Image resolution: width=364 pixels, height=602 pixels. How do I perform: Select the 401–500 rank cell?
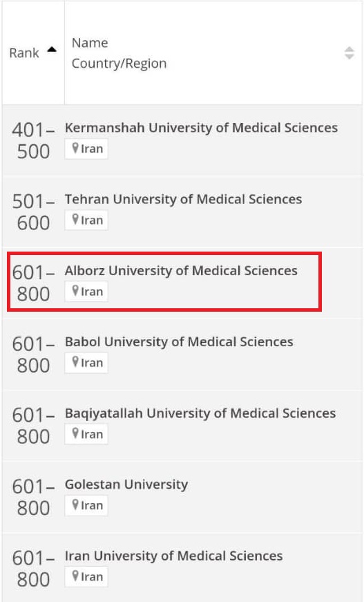pos(33,140)
